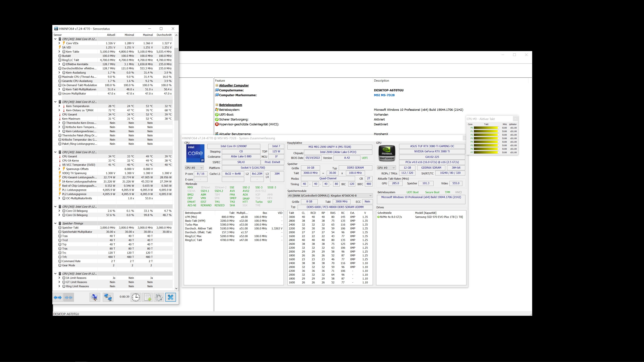
Task: Open sensor settings gear icon
Action: click(159, 297)
